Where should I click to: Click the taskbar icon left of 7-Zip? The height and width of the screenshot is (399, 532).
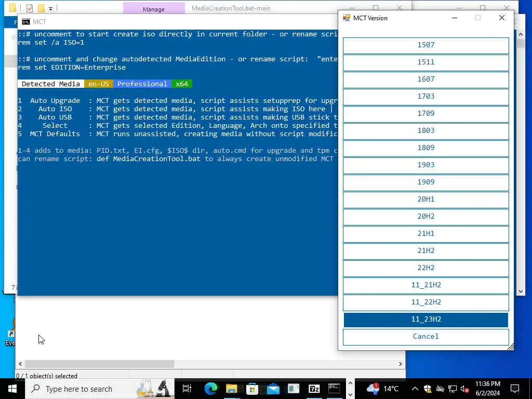294,389
